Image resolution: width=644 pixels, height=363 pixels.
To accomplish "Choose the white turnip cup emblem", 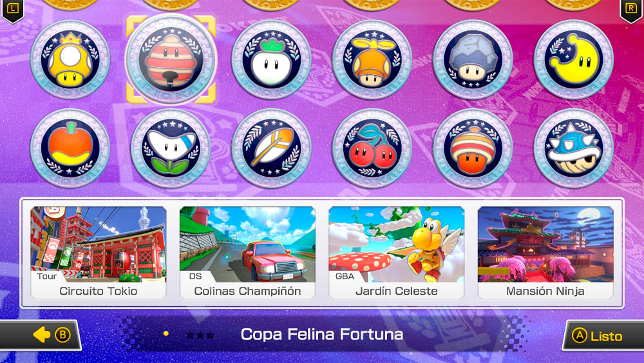I will point(272,59).
